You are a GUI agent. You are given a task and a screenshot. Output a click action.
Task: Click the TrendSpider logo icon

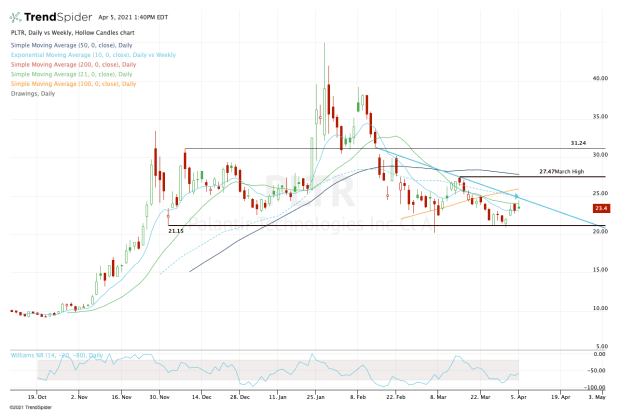coord(16,18)
